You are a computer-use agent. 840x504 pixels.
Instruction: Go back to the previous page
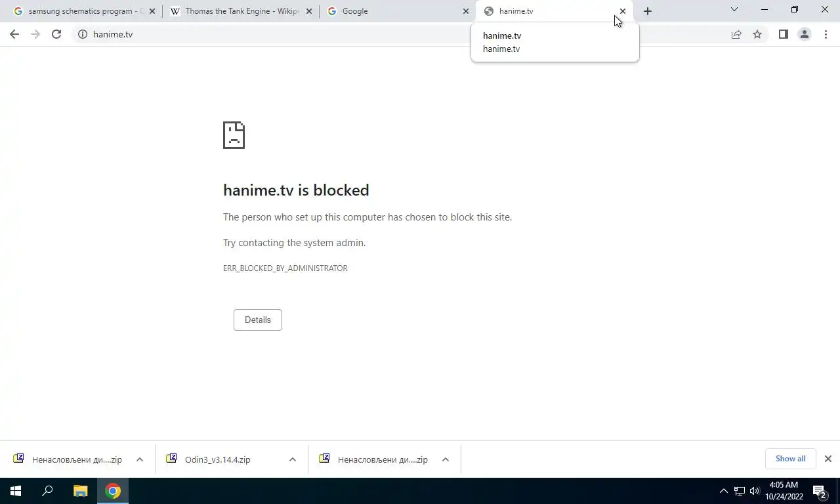pyautogui.click(x=14, y=34)
